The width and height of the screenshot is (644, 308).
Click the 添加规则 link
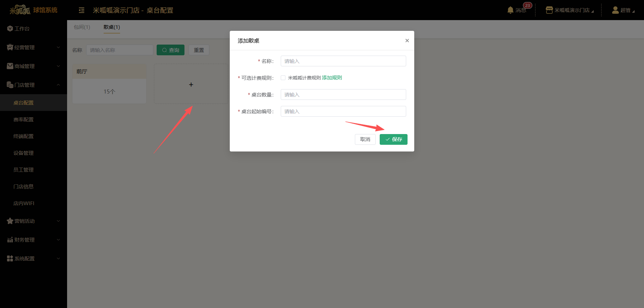332,78
